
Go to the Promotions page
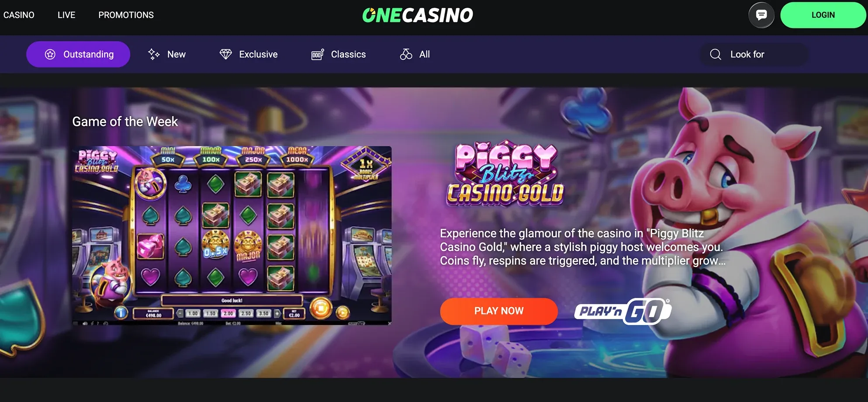pyautogui.click(x=126, y=15)
